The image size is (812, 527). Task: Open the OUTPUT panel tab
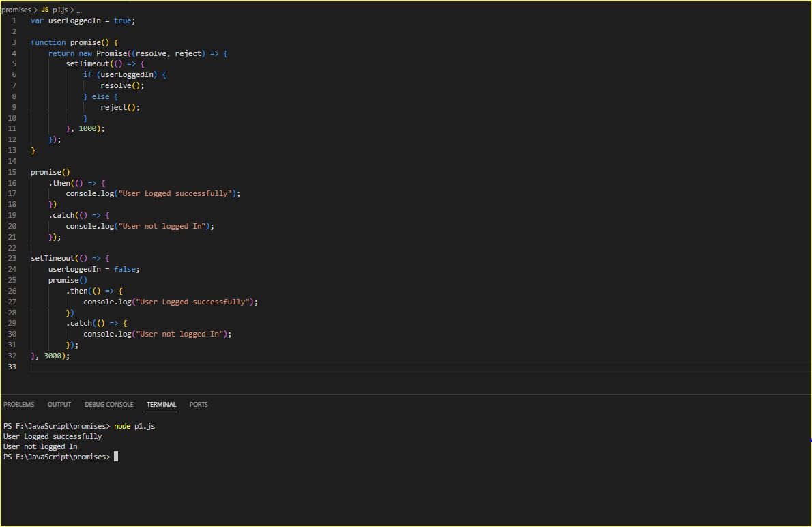point(59,405)
